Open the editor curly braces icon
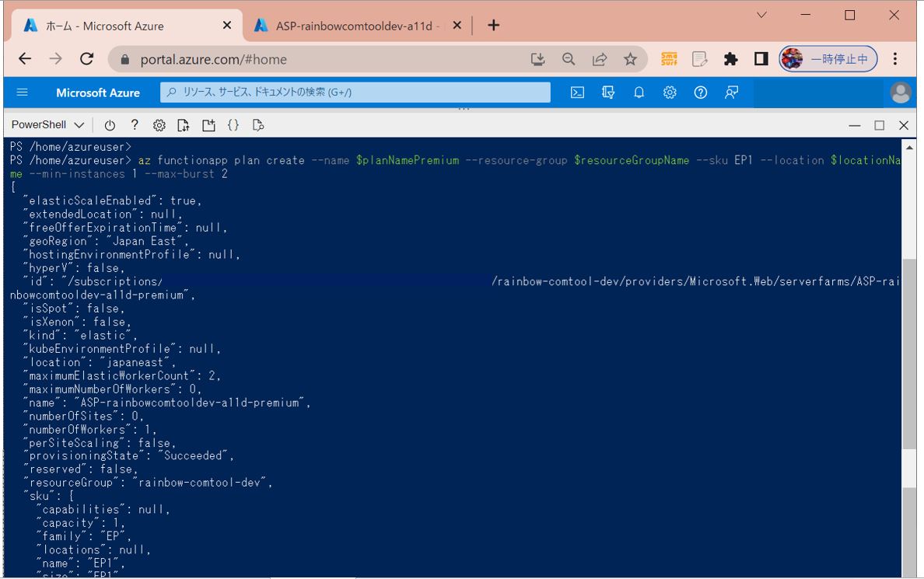 233,125
